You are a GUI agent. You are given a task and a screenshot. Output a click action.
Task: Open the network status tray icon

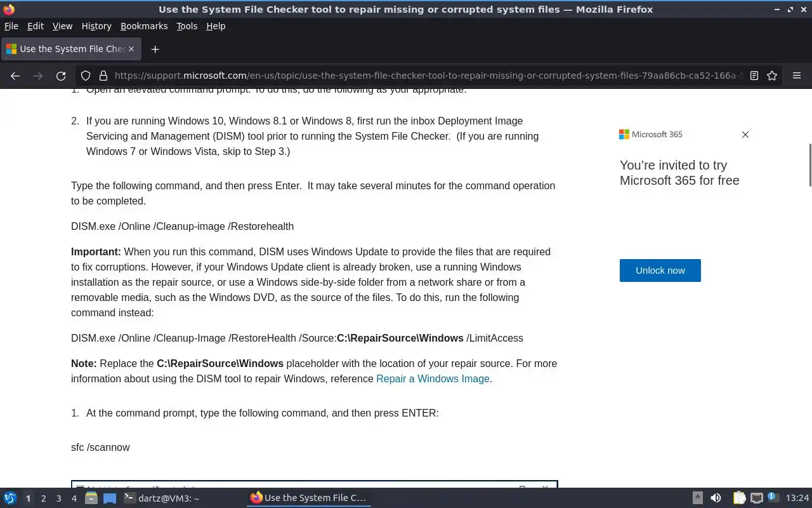click(756, 498)
